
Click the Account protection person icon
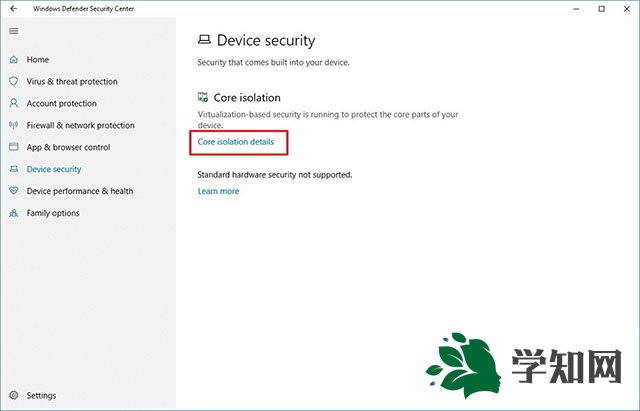click(x=14, y=104)
